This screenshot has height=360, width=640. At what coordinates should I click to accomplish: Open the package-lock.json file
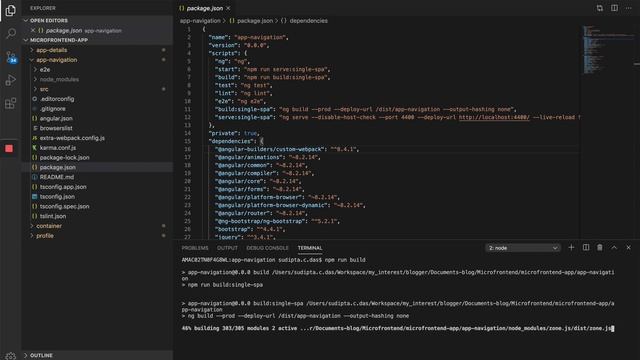[64, 158]
